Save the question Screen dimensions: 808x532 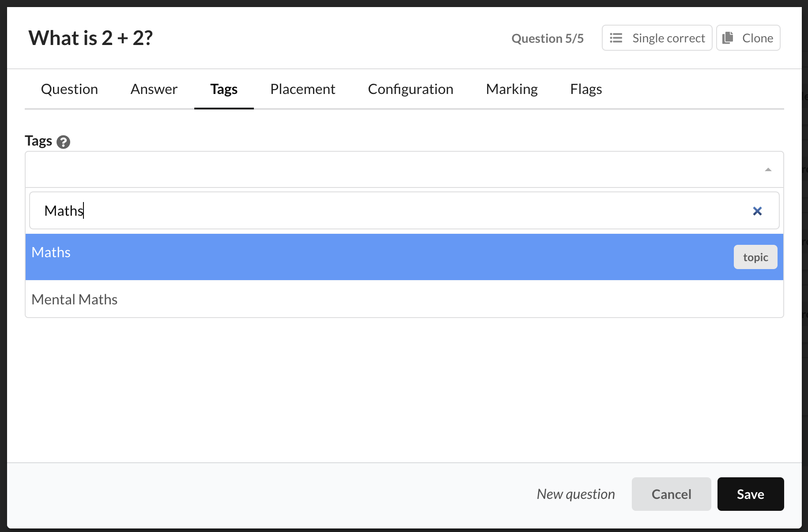point(750,494)
